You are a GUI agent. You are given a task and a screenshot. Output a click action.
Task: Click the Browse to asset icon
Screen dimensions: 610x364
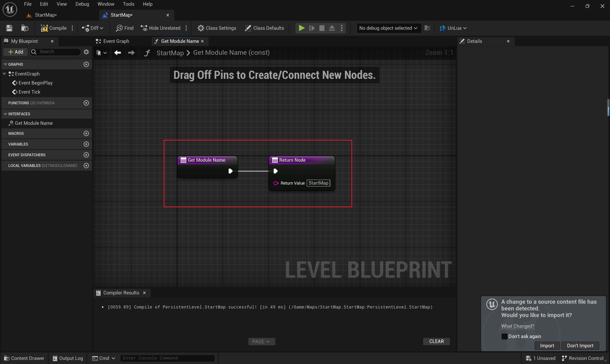25,28
